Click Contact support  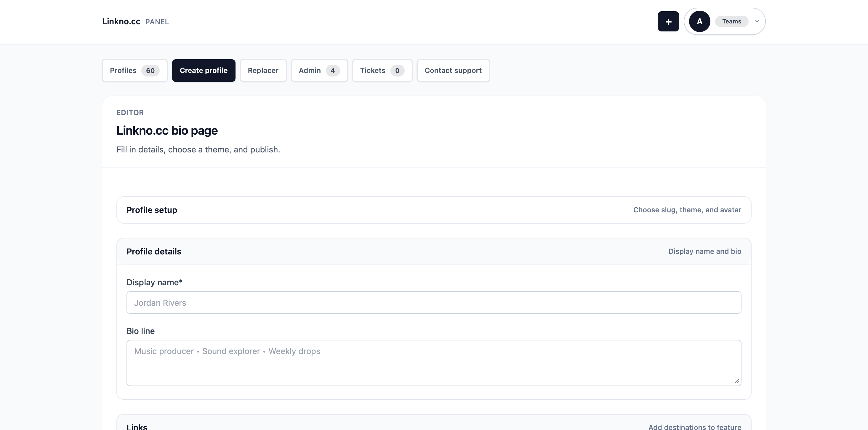[x=453, y=71]
